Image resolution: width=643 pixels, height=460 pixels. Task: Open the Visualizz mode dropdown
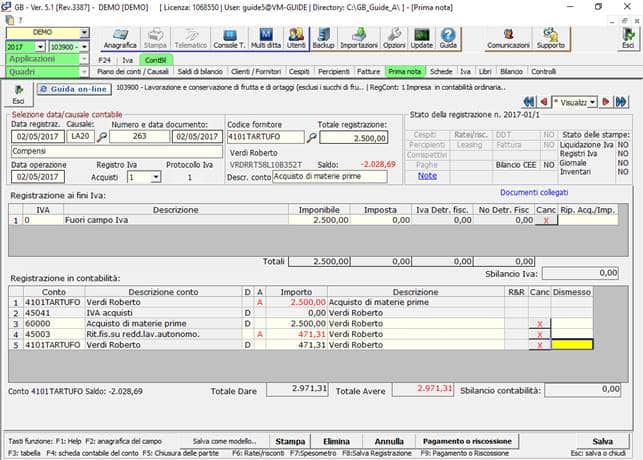[592, 102]
